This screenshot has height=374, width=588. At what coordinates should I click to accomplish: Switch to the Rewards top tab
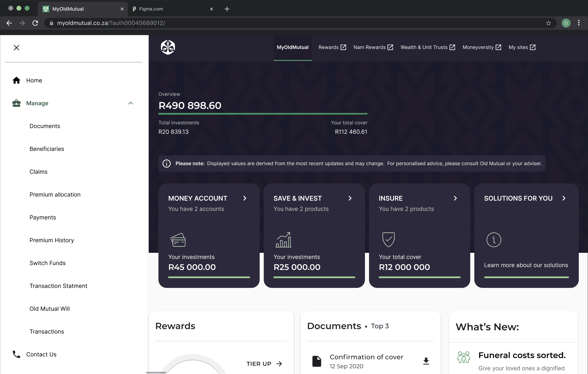coord(332,47)
